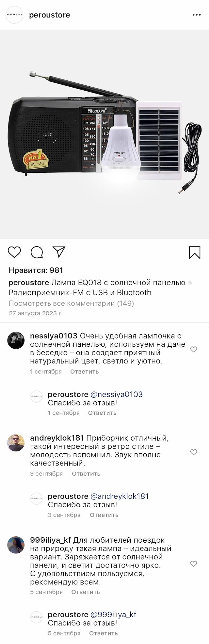Like the comment by 999iliya_kf
The height and width of the screenshot is (644, 209).
tap(194, 564)
